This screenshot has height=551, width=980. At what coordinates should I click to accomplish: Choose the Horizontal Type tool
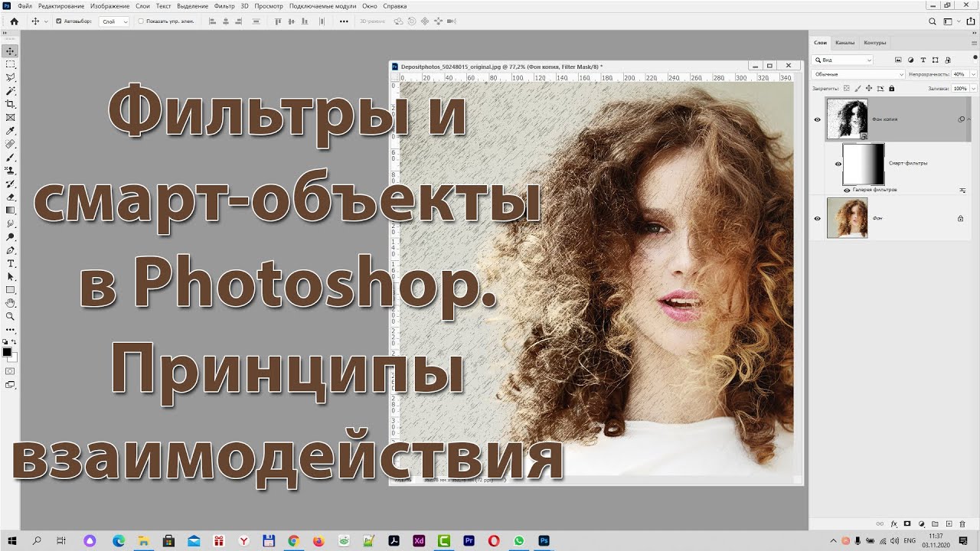click(11, 263)
